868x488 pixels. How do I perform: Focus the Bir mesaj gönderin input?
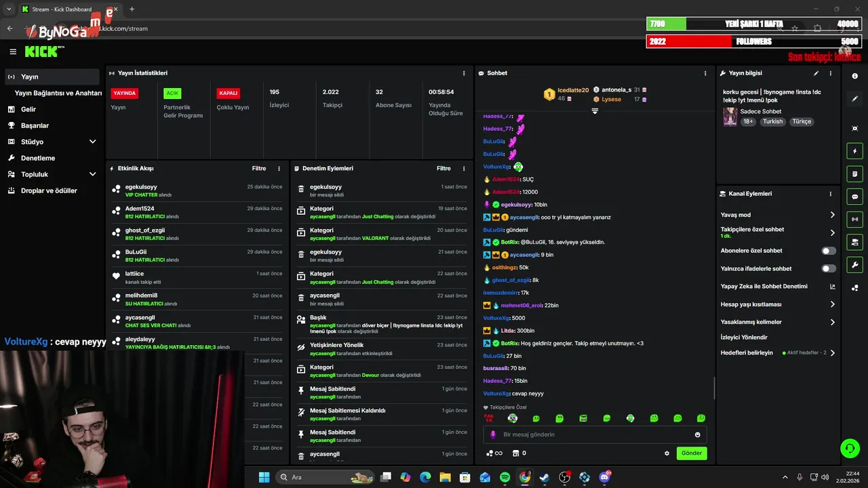coord(595,434)
